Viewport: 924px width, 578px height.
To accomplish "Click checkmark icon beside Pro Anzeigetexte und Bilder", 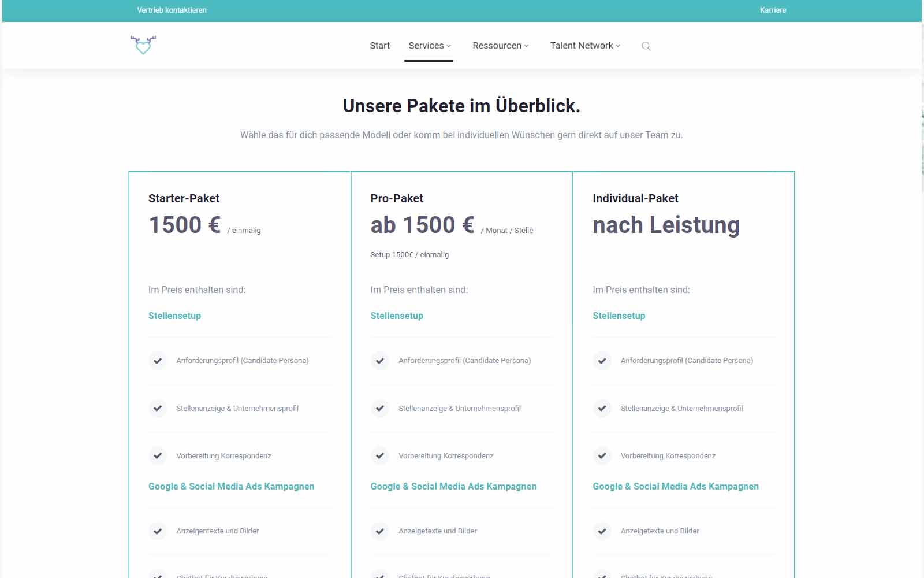I will (380, 531).
